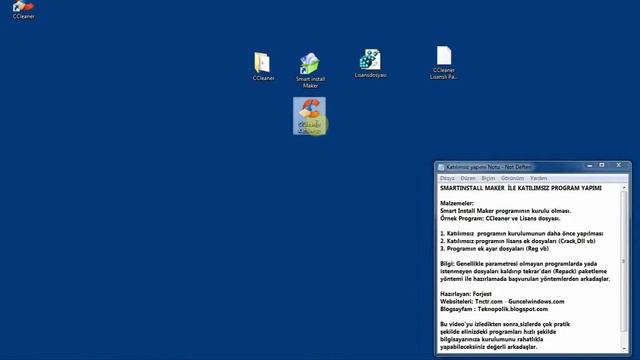Click the line 'Örnek Program: CCleaner ve Lisans dosyası.'
Screen dimensions: 640x360
pyautogui.click(x=500, y=218)
